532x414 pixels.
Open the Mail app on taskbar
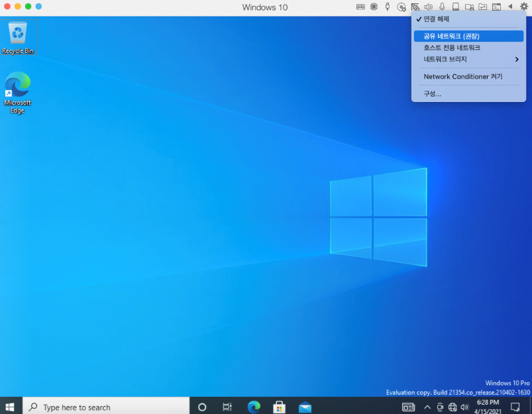pos(305,407)
